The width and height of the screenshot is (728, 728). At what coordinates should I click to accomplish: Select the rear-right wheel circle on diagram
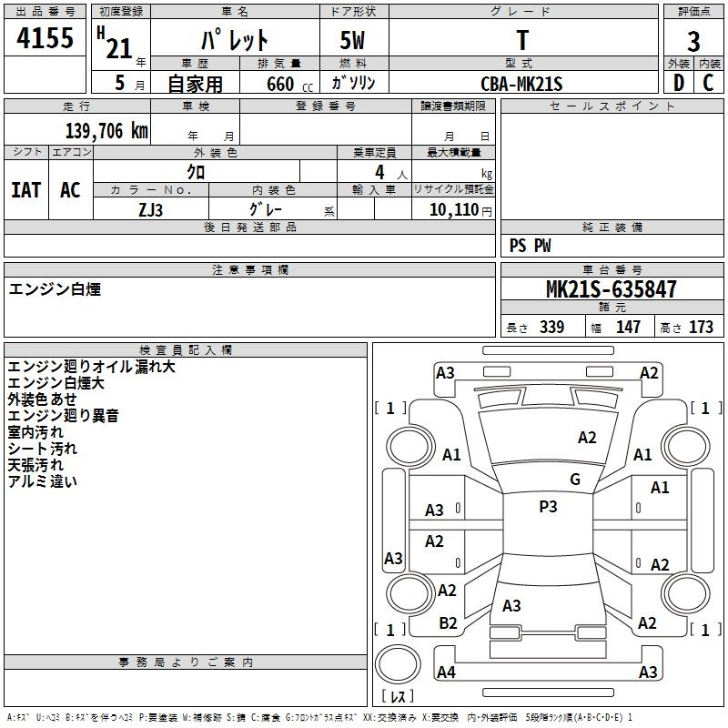(x=683, y=592)
